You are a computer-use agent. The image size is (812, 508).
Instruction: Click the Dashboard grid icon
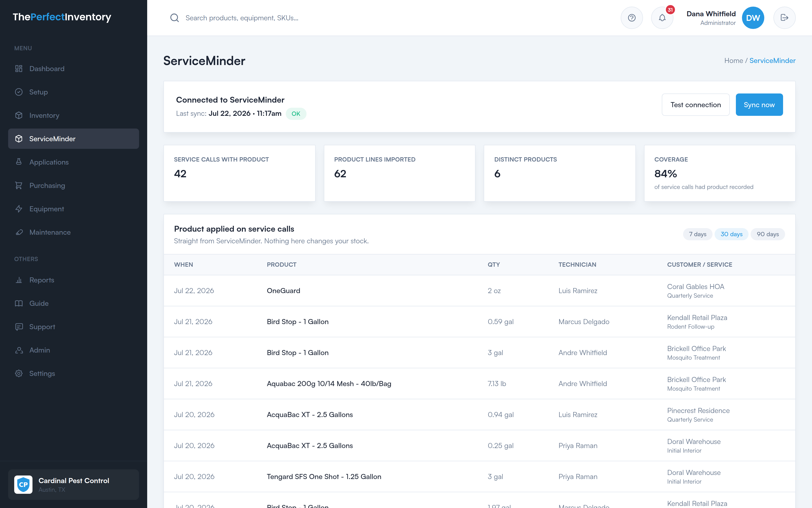point(19,69)
